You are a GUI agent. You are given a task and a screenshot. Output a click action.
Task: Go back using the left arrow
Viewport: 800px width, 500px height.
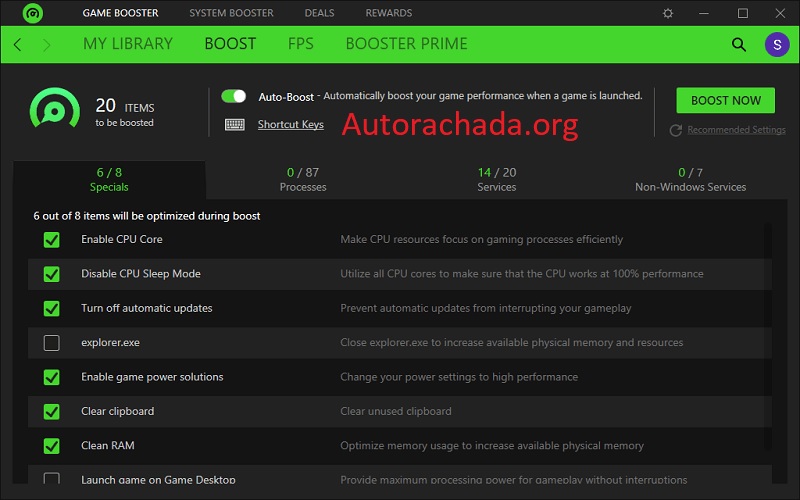[18, 45]
